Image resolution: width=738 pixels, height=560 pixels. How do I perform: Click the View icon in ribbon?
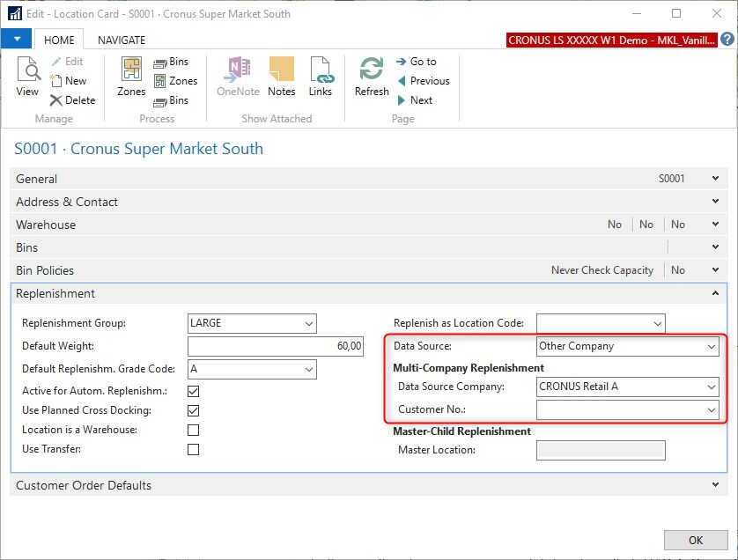pyautogui.click(x=27, y=77)
